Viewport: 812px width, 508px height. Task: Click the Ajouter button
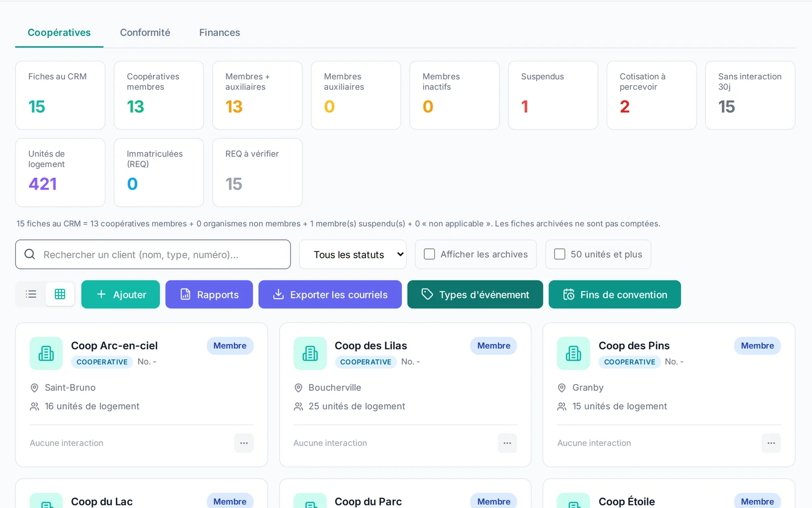(x=121, y=295)
